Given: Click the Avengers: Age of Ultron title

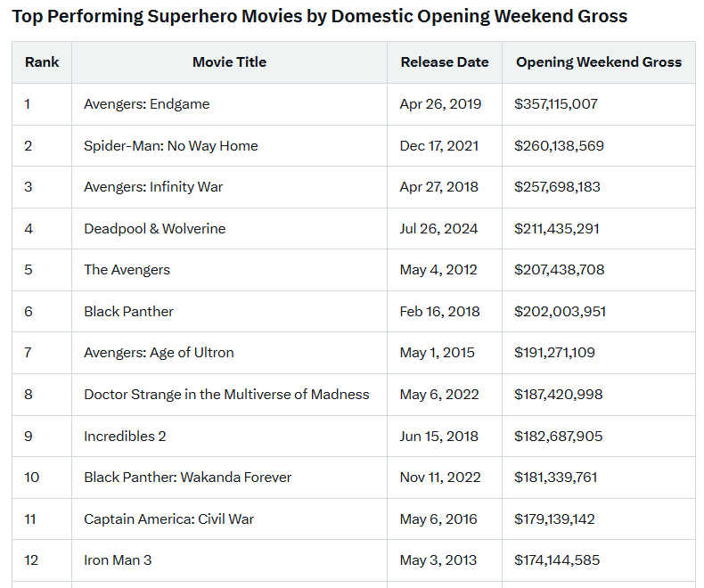Looking at the screenshot, I should [x=159, y=353].
